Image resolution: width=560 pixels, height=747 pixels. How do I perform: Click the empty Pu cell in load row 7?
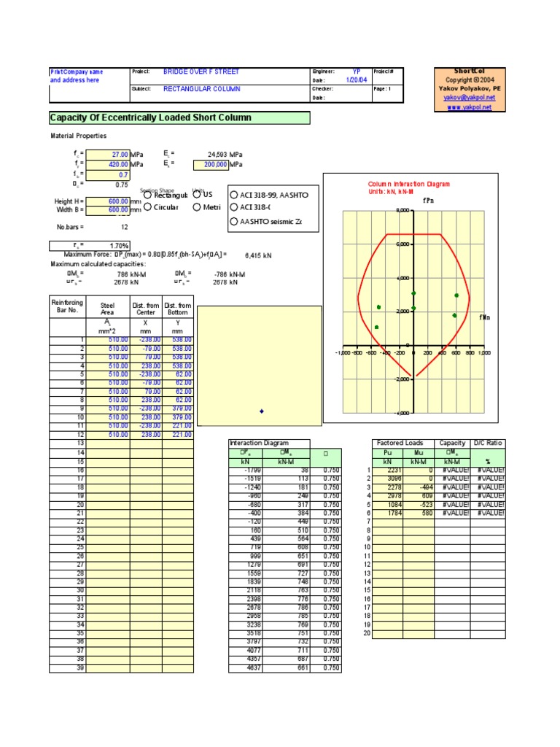[388, 522]
